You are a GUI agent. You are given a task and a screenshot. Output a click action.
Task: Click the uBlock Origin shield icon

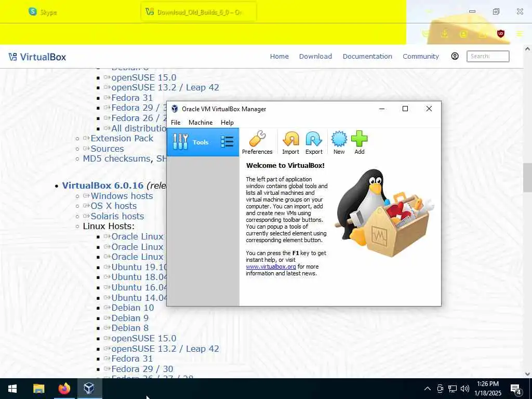pyautogui.click(x=501, y=34)
